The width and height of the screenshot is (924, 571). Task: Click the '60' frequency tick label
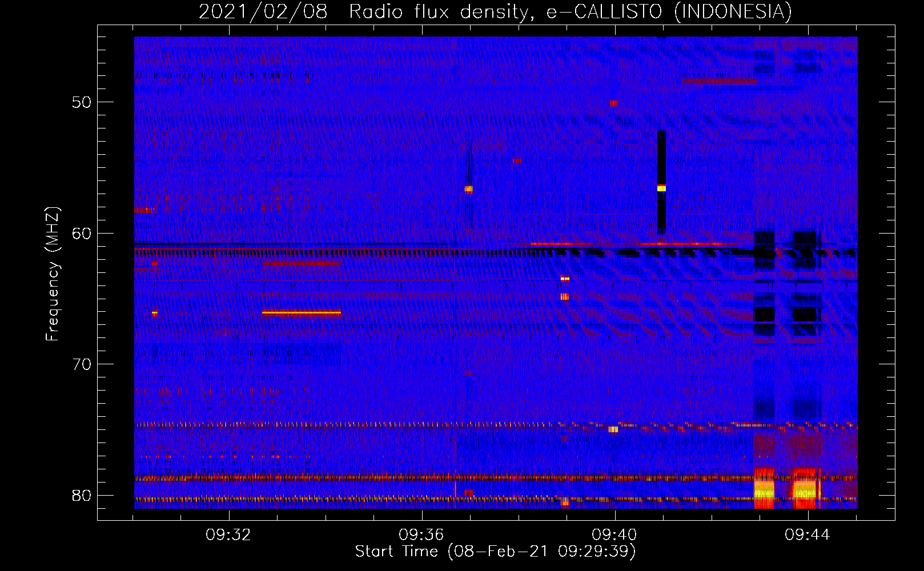[82, 233]
